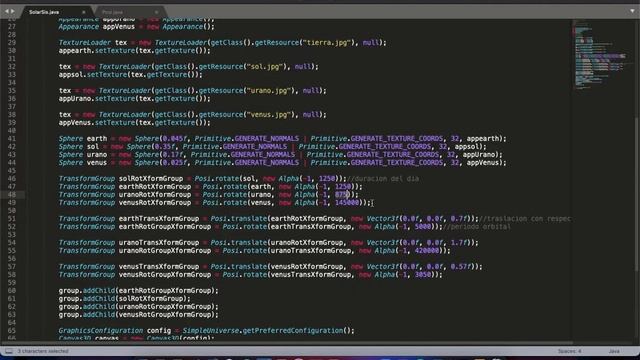640x360 pixels.
Task: Open the Spaces: 4 indentation menu
Action: point(569,351)
